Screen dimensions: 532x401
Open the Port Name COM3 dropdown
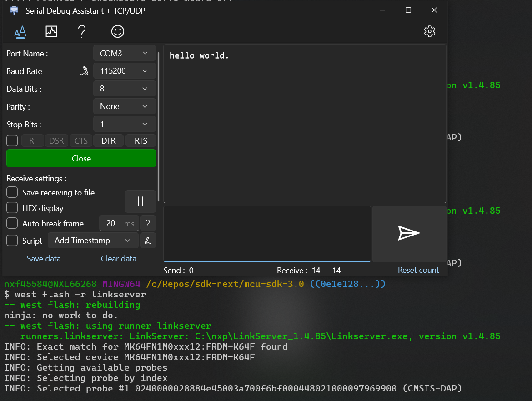[x=124, y=54]
